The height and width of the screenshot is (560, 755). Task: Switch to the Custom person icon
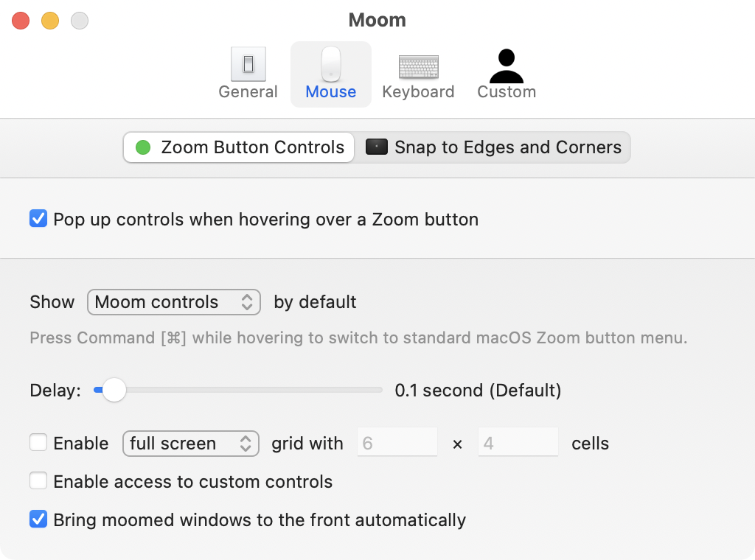(507, 66)
